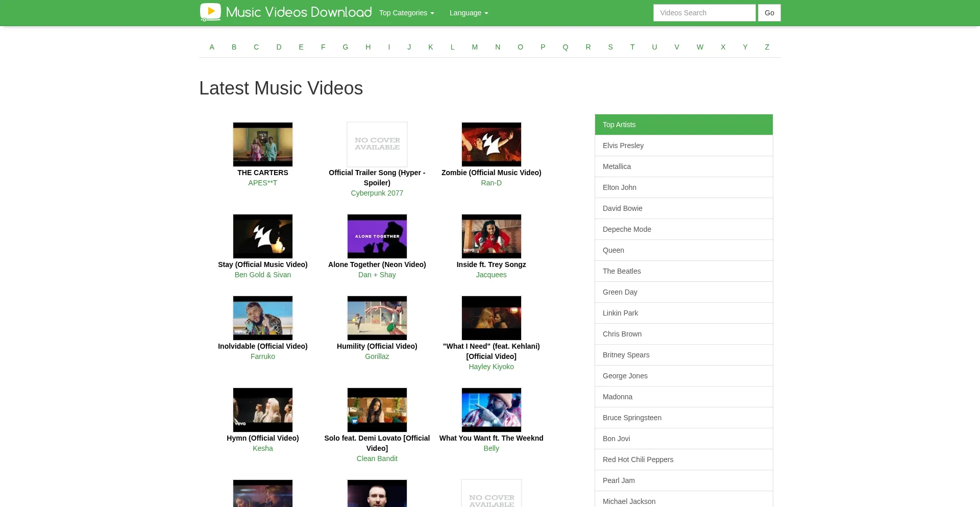Screen dimensions: 980x507
Task: Open Zombie video thumbnail
Action: pos(492,144)
